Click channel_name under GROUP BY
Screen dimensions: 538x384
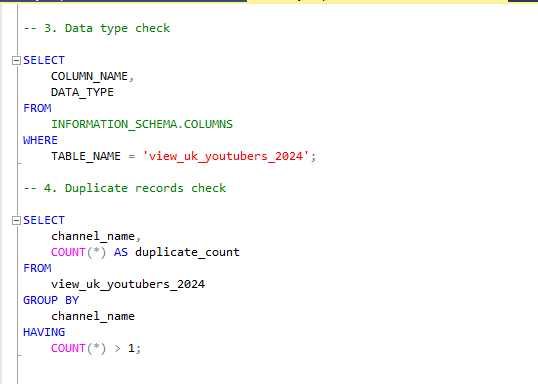[93, 316]
